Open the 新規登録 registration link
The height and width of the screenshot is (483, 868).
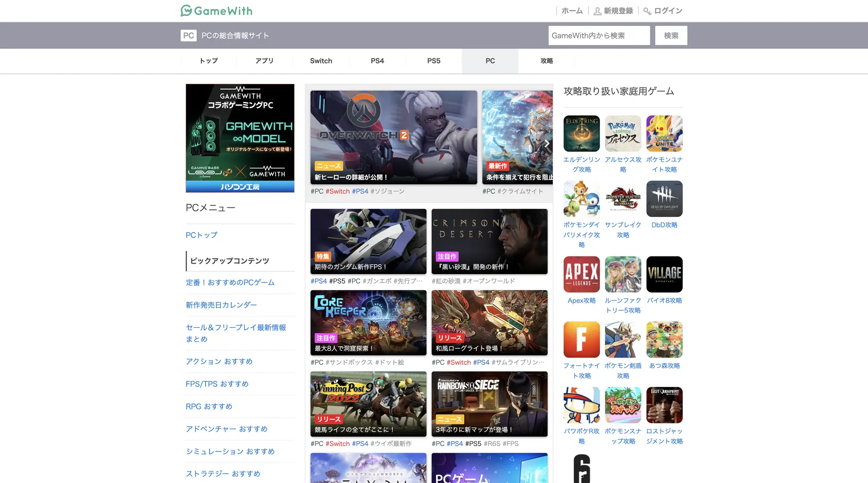point(618,10)
